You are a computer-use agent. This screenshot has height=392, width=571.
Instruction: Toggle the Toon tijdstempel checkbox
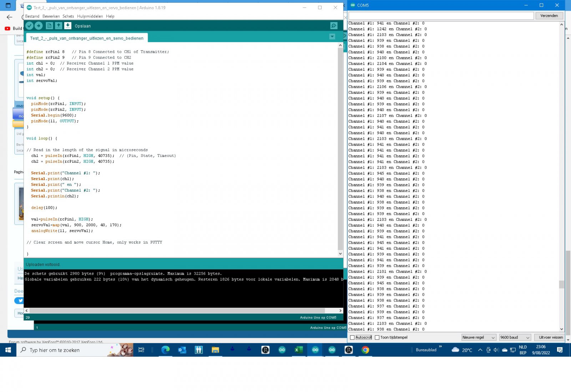coord(377,337)
